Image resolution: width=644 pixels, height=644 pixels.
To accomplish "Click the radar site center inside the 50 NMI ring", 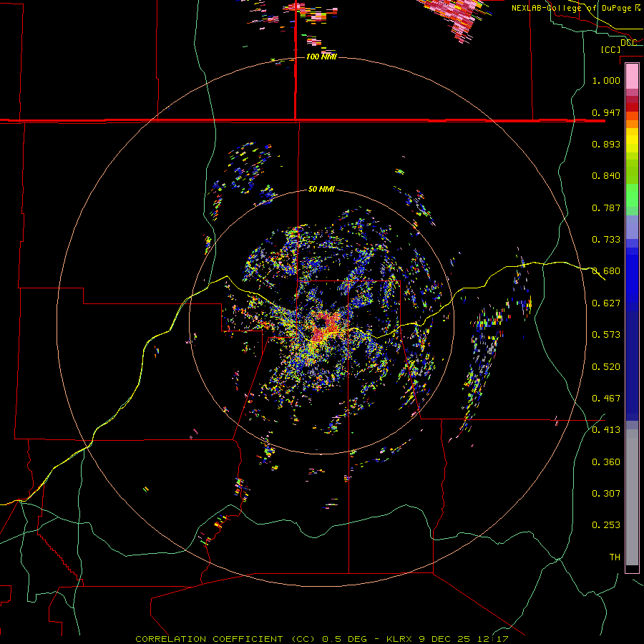I will [x=321, y=323].
